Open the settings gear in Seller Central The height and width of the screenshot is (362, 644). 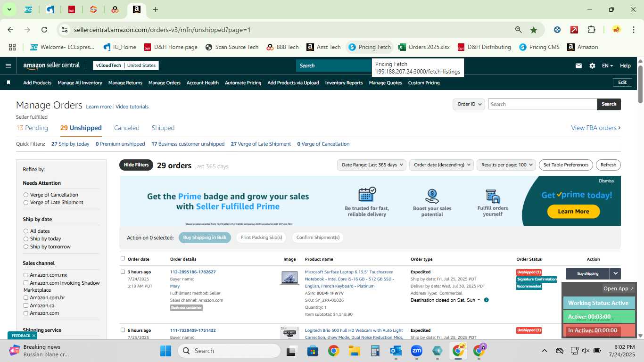592,66
